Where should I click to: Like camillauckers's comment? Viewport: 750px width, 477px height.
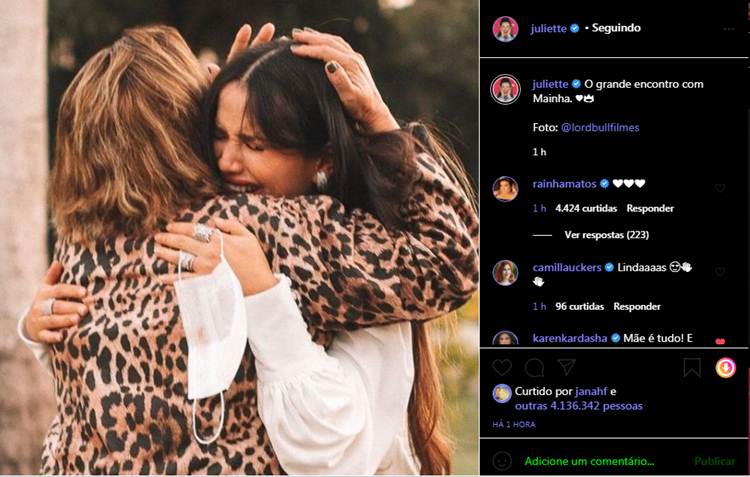click(720, 272)
